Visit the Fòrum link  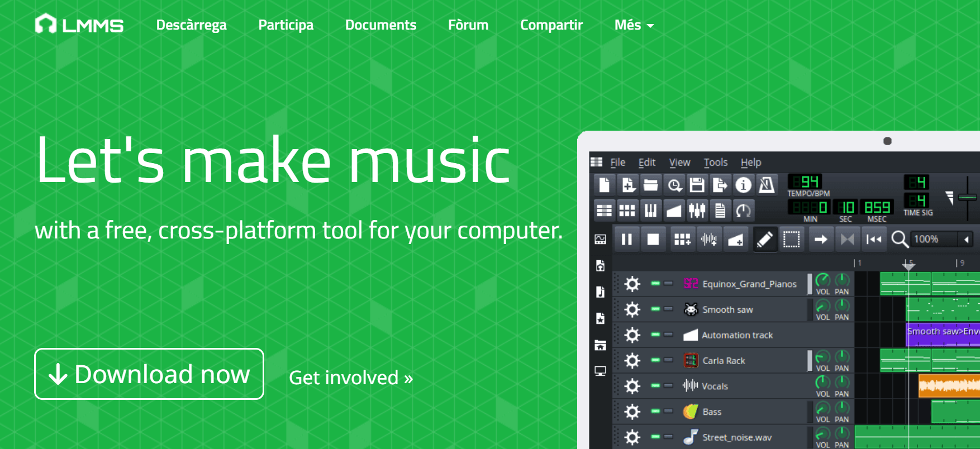tap(468, 25)
